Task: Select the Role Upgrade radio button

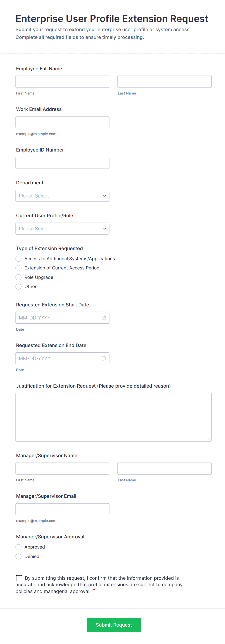Action: coord(19,277)
